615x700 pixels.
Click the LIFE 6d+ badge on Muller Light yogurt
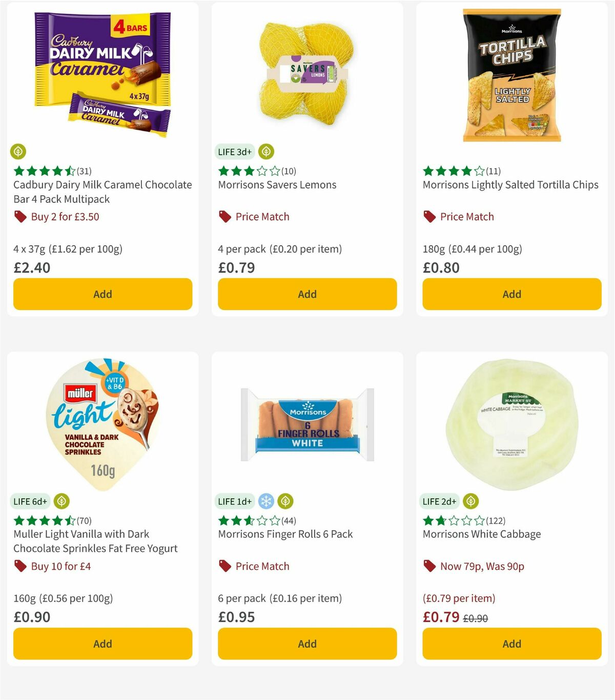click(31, 501)
